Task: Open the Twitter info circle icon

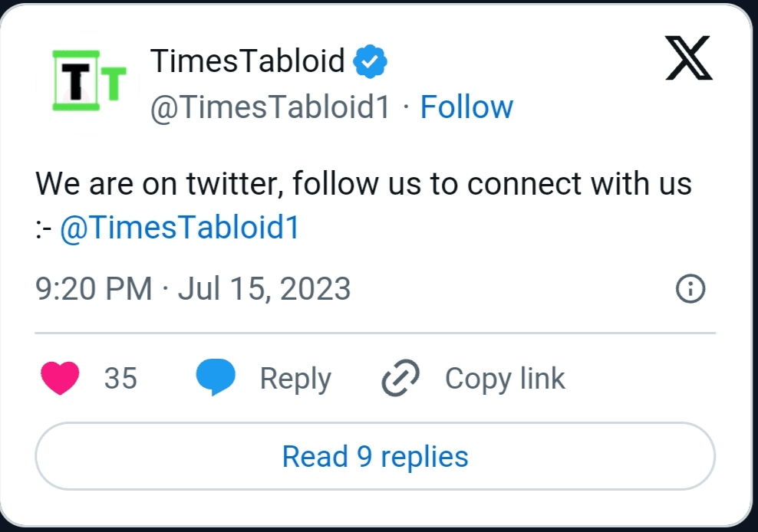Action: (x=690, y=289)
